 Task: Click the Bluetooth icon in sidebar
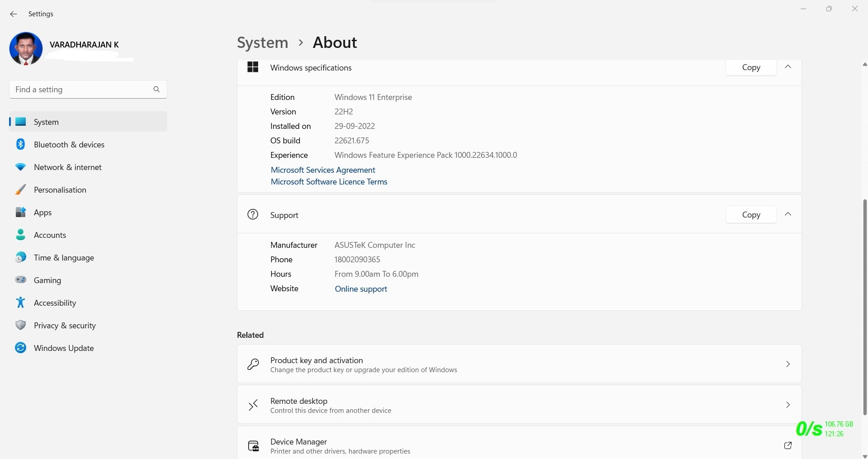coord(21,144)
